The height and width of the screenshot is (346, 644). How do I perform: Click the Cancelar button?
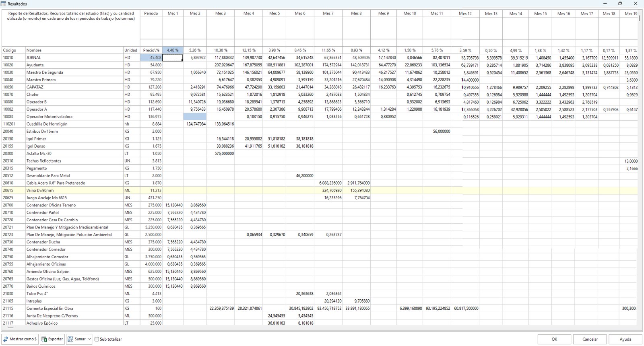click(590, 339)
